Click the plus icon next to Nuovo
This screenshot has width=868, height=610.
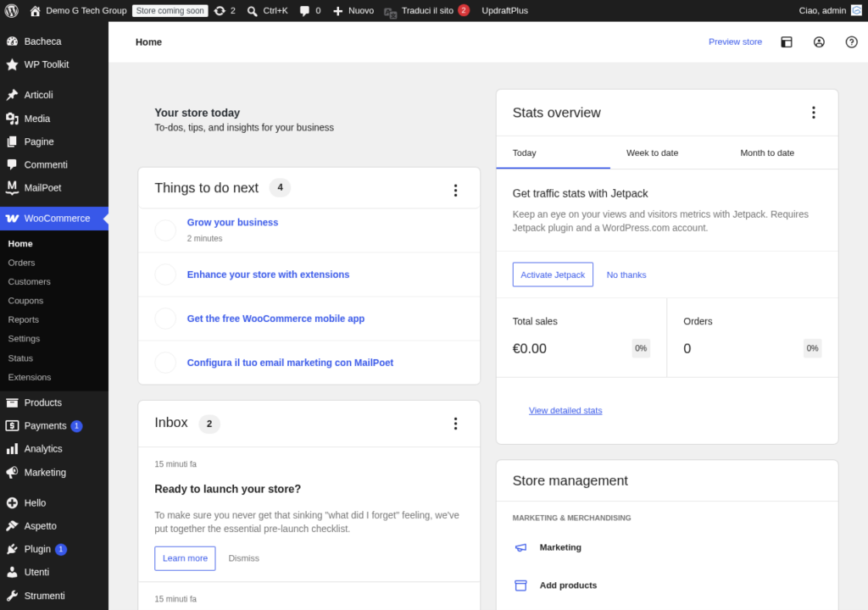pyautogui.click(x=337, y=10)
